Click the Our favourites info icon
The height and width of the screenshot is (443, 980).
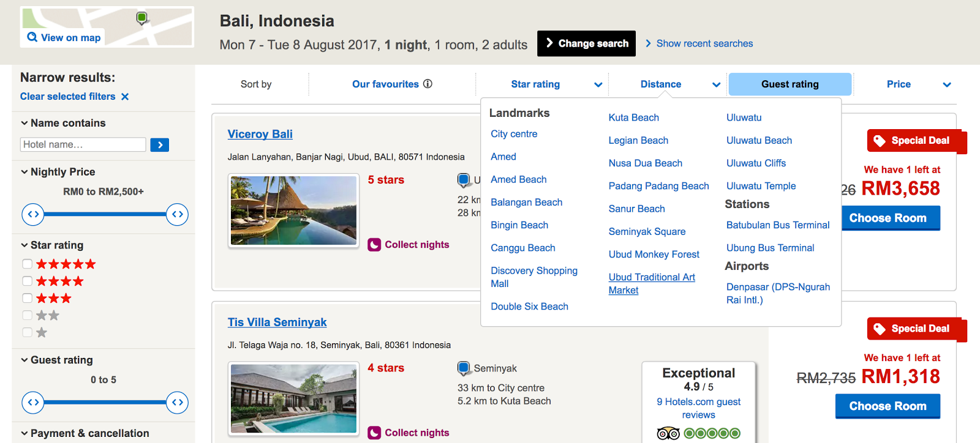(x=428, y=84)
